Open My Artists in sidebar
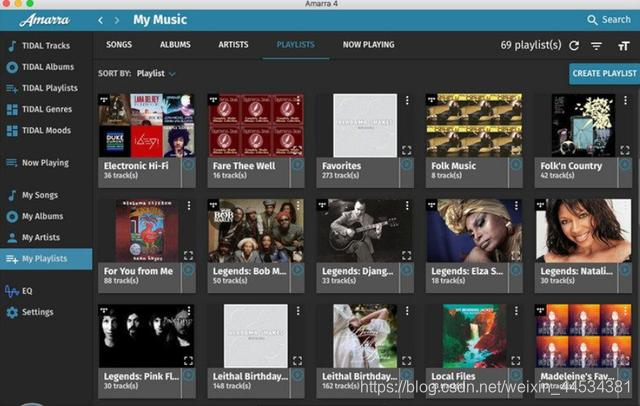 pos(34,237)
